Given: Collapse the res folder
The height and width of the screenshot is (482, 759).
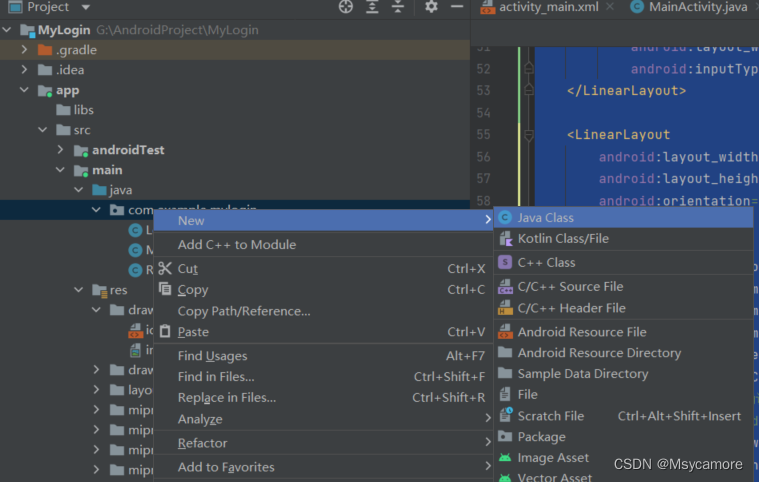Looking at the screenshot, I should pos(78,289).
